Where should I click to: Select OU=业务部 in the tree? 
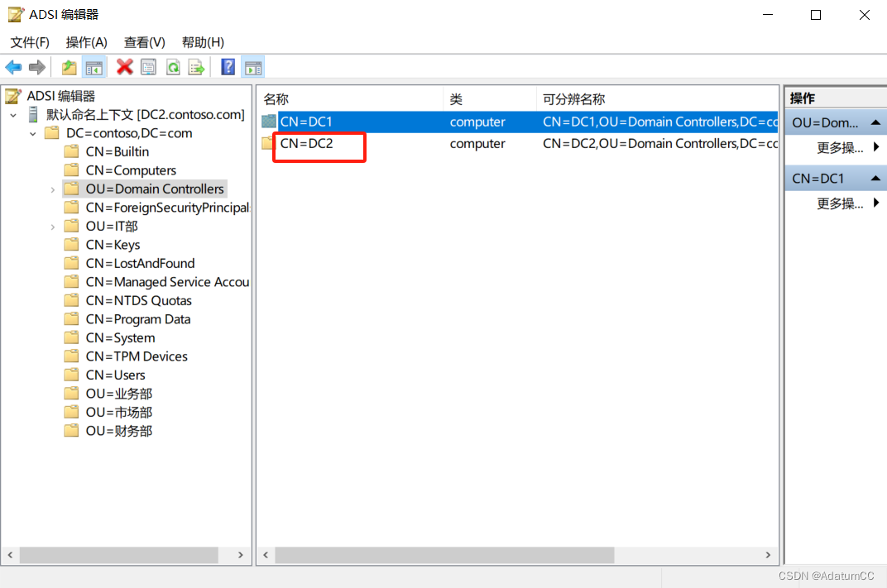119,394
